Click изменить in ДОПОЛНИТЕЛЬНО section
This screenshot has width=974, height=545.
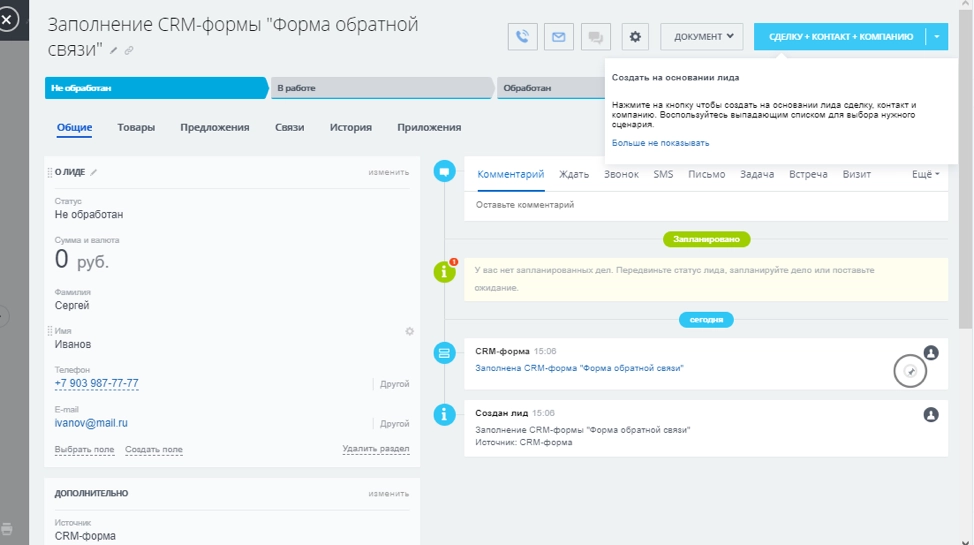pos(388,493)
